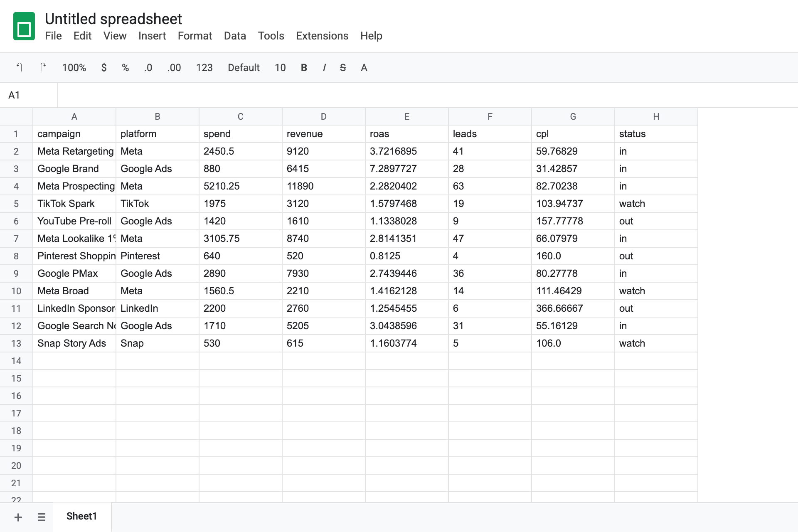Image resolution: width=798 pixels, height=532 pixels.
Task: Format as percent with % icon
Action: (x=125, y=67)
